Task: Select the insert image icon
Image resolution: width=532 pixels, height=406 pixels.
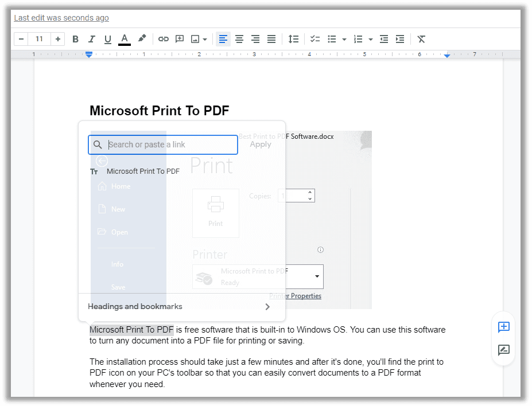Action: (x=195, y=38)
